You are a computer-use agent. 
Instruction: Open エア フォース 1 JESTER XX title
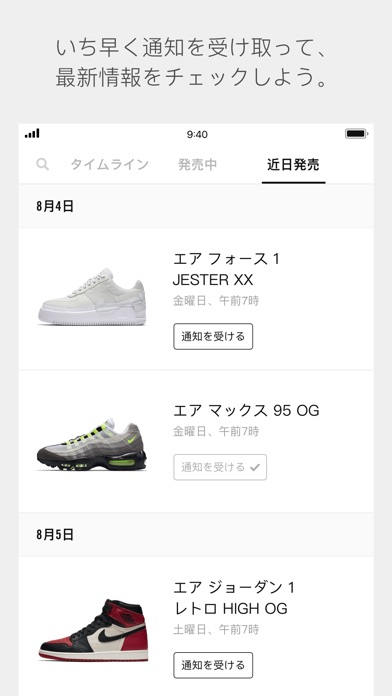tap(226, 269)
